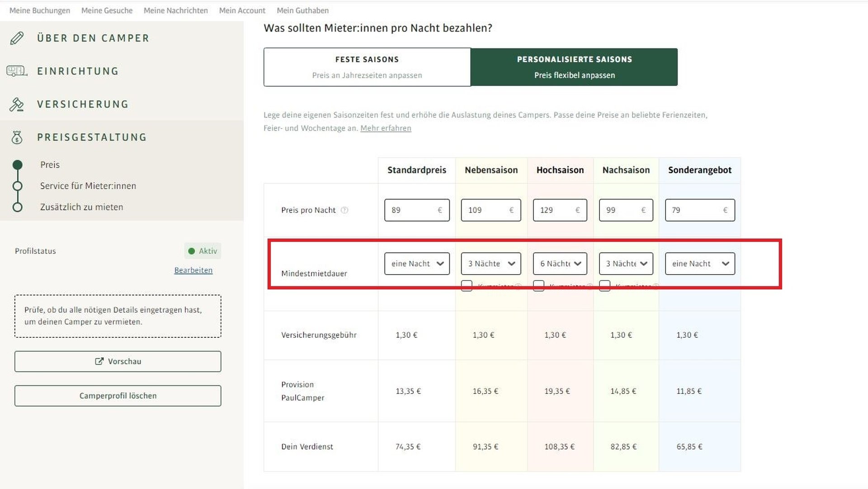This screenshot has width=868, height=489.
Task: Click the Hochsaison price field showing 129
Action: click(560, 210)
